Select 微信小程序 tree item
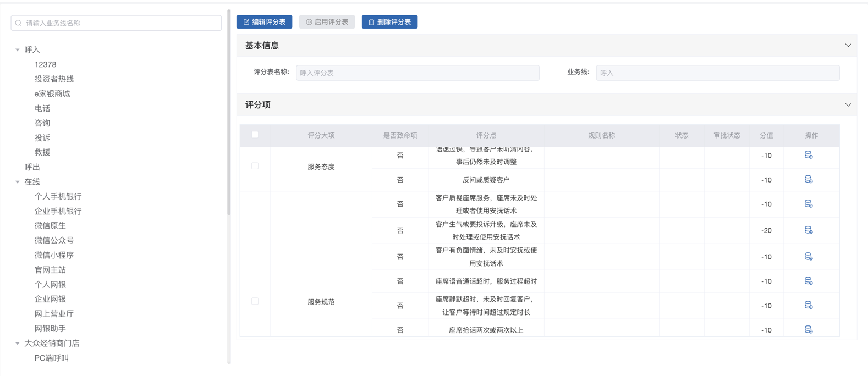This screenshot has height=376, width=868. tap(54, 255)
